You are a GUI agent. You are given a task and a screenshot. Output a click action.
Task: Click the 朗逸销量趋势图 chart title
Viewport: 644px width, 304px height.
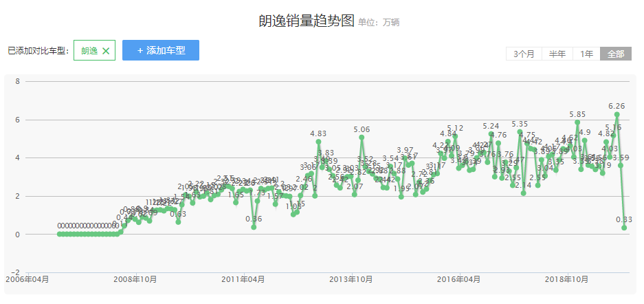point(307,21)
